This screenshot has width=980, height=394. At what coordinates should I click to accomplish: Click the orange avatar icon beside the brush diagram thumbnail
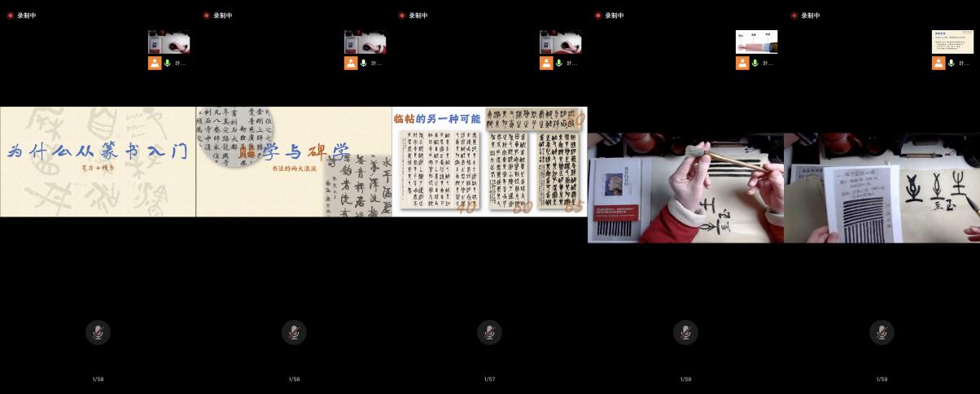742,63
